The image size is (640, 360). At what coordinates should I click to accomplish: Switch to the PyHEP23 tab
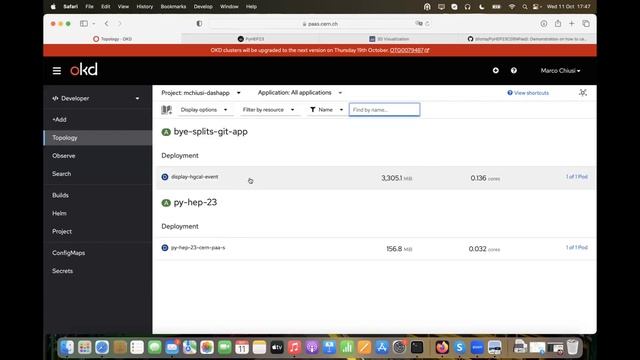(x=251, y=39)
